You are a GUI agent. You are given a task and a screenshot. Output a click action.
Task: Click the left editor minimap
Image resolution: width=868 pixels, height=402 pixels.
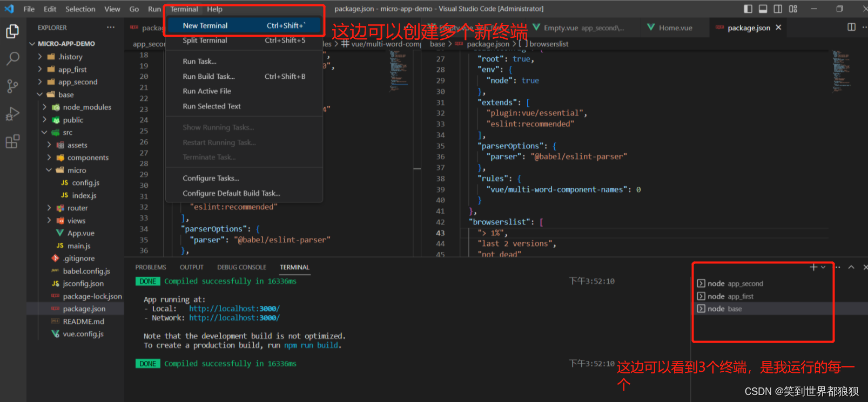(x=399, y=70)
